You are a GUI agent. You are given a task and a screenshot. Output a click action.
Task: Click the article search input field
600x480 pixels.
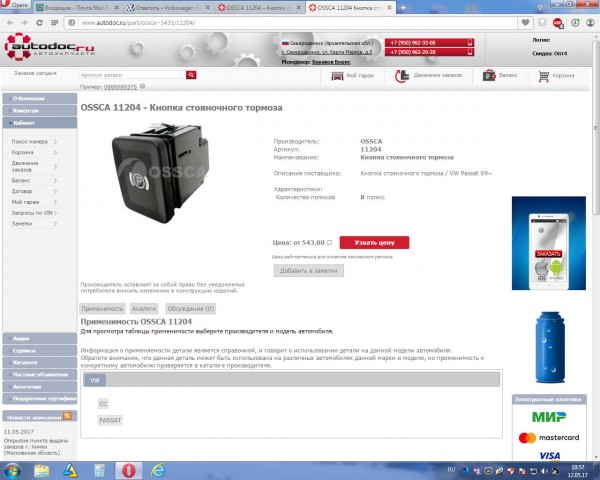click(132, 75)
